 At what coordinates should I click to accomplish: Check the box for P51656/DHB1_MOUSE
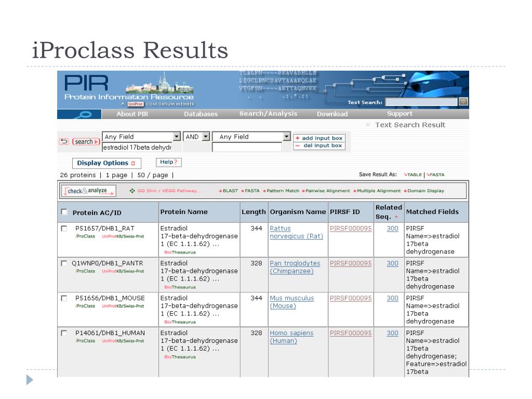[x=64, y=298]
